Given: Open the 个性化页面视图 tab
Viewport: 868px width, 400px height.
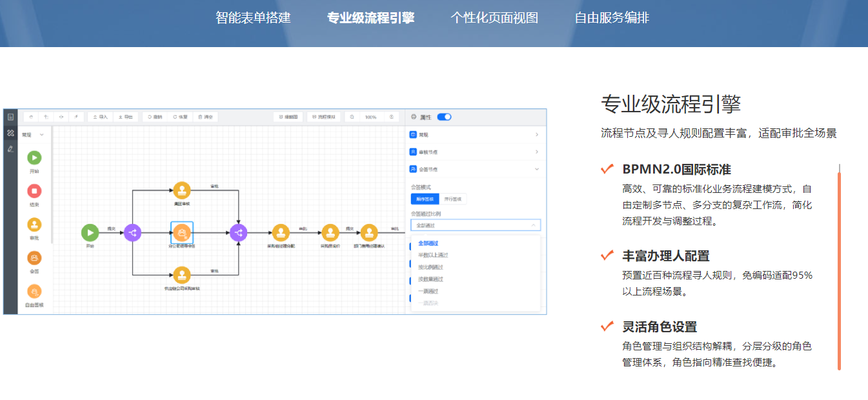Looking at the screenshot, I should coord(494,18).
